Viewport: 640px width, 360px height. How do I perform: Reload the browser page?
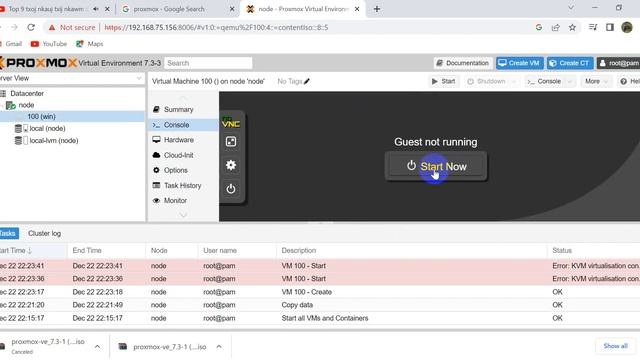[x=31, y=27]
